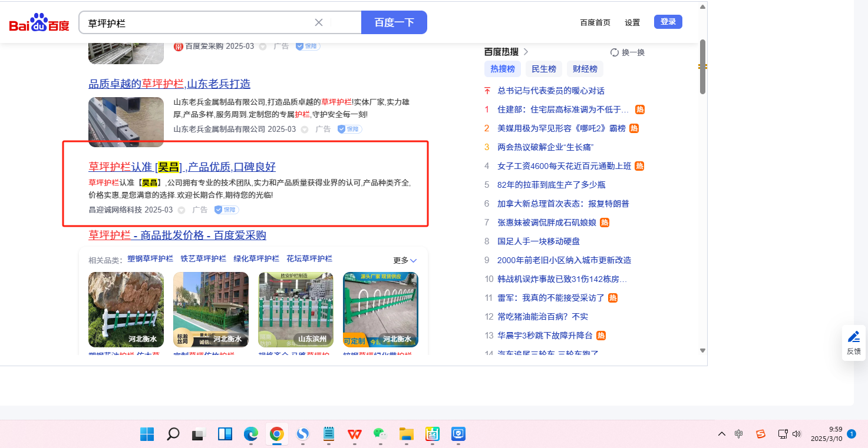This screenshot has width=868, height=448.
Task: Click the Baidu logo
Action: point(39,24)
